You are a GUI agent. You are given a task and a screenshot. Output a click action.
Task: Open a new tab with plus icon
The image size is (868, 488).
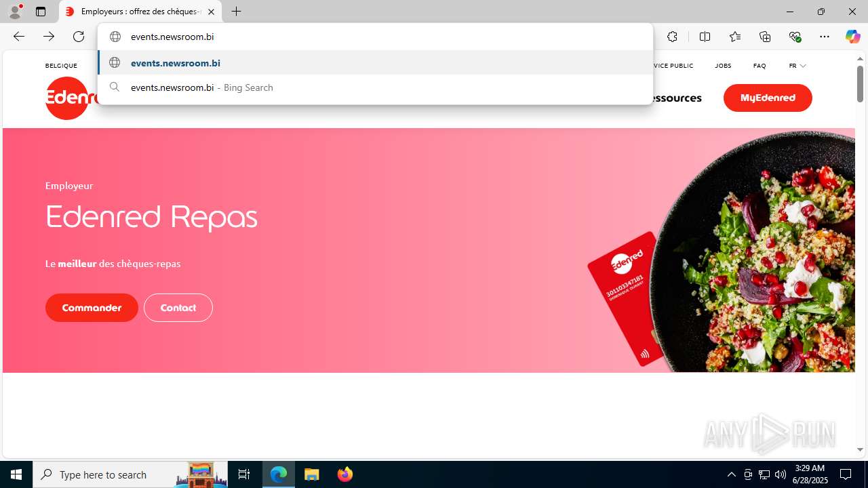236,12
